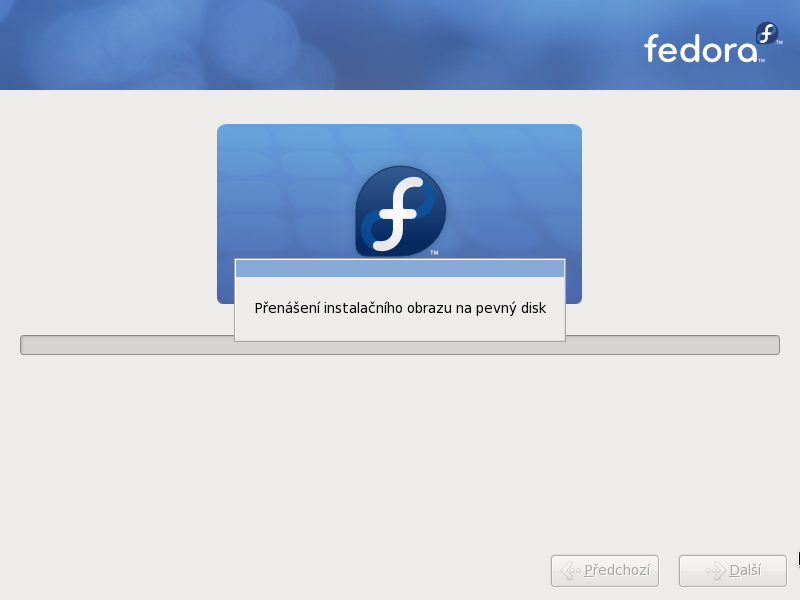
Task: Click the blue promotional banner image
Action: pos(399,191)
